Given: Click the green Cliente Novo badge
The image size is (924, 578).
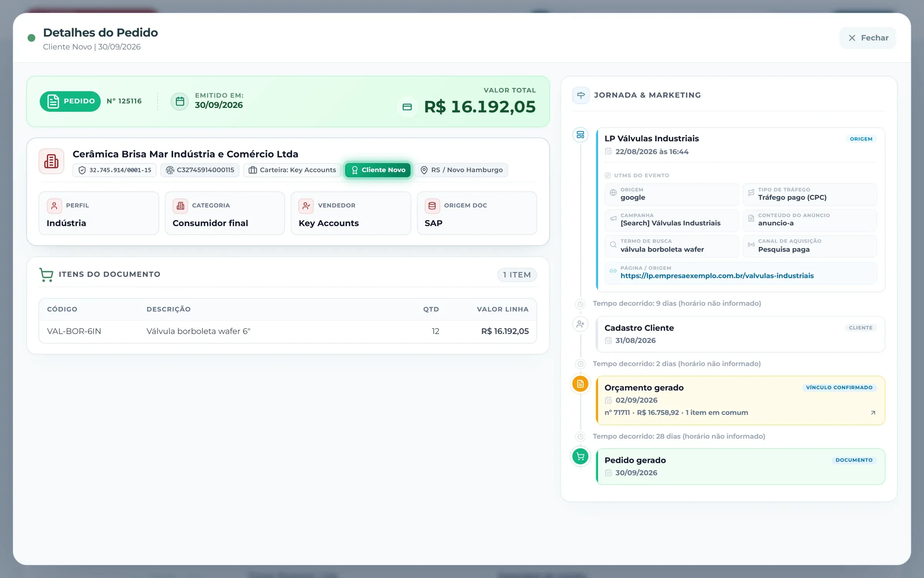Looking at the screenshot, I should point(378,170).
